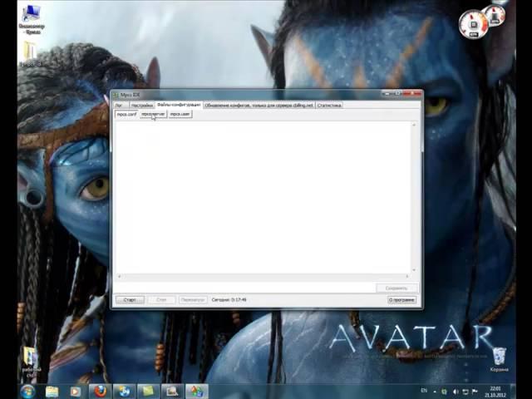Viewport: 532px width, 399px height.
Task: Open the Action Center flag icon
Action: coord(475,392)
